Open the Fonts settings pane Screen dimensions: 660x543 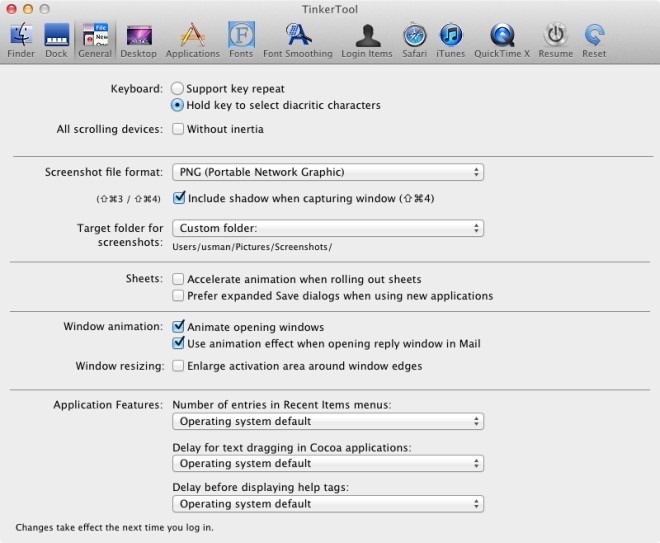(x=241, y=40)
